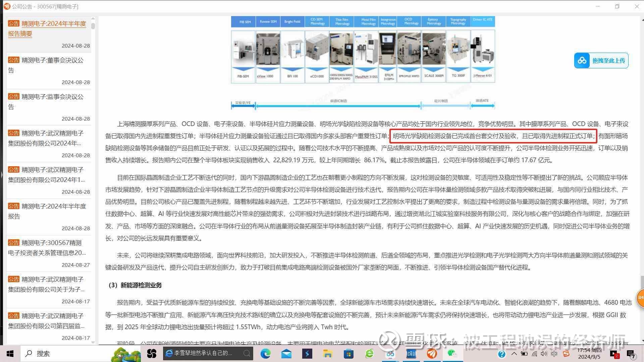The image size is (644, 362).
Task: Open the Windows Start menu
Action: click(x=10, y=354)
